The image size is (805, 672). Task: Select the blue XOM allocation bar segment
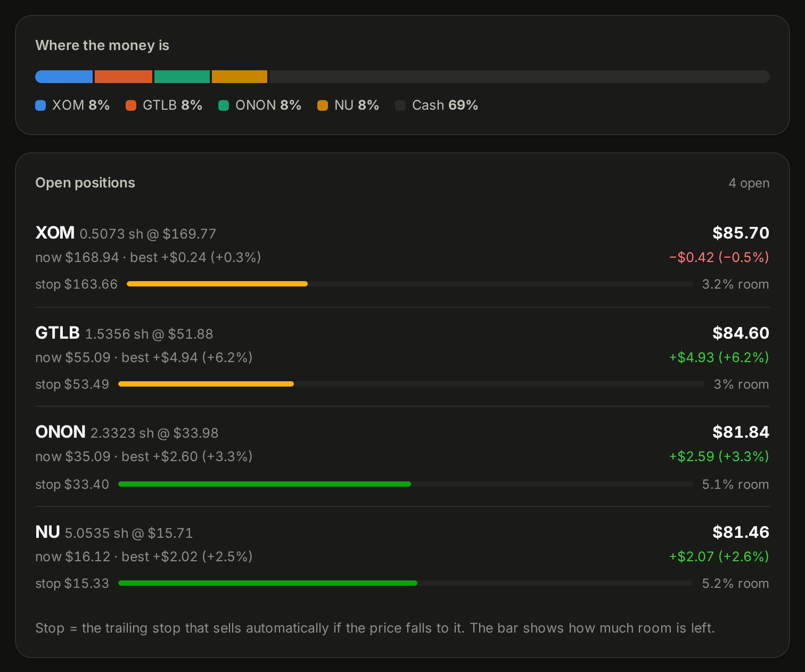point(64,77)
